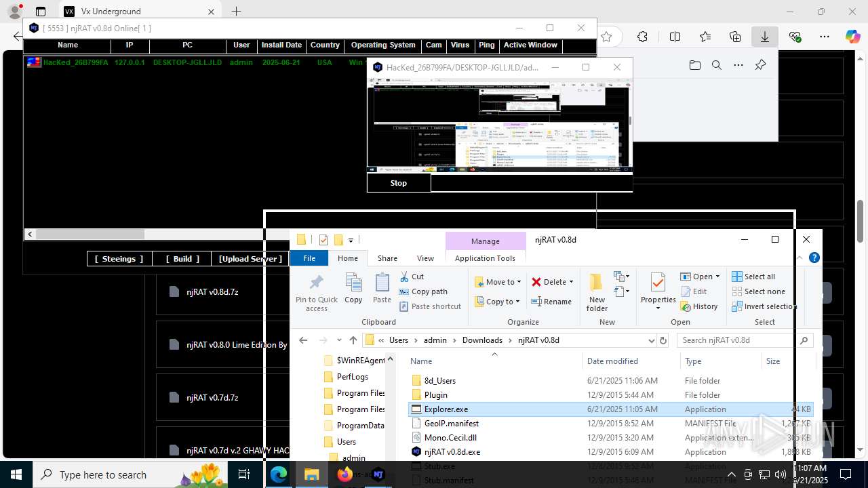This screenshot has width=868, height=488.
Task: Click Edge extensions puzzle icon
Action: [642, 37]
